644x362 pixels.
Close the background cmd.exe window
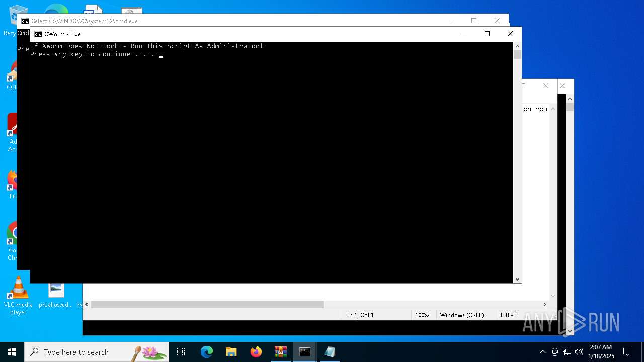pyautogui.click(x=497, y=21)
